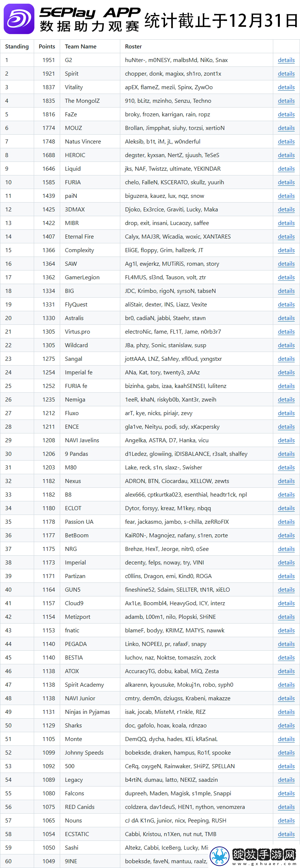
Task: Select the FURIA fe team name cell
Action: 90,386
